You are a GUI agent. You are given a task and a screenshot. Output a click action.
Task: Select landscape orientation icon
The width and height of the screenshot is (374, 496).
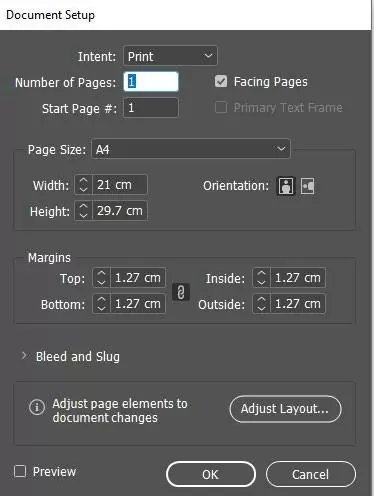pos(307,186)
